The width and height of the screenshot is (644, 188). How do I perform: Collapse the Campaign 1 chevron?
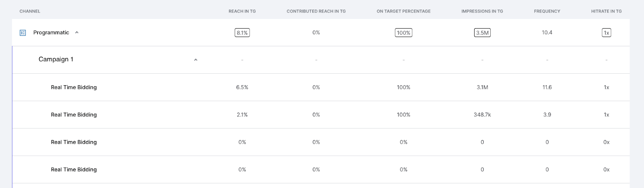[x=196, y=60]
